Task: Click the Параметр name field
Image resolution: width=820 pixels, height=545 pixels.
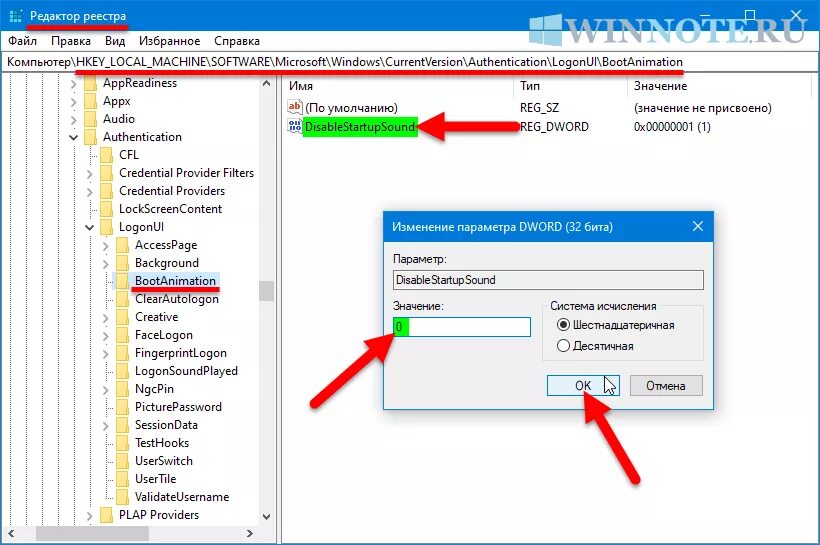Action: (x=548, y=280)
